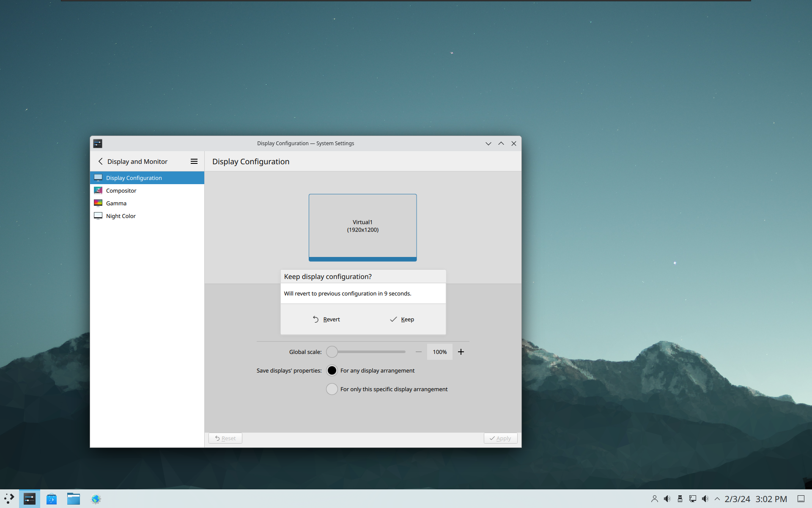Select For only this specific display arrangement
This screenshot has height=508, width=812.
[332, 389]
